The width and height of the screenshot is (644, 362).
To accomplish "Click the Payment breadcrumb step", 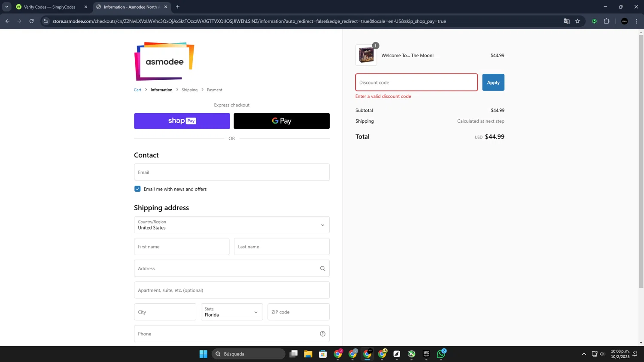I will [215, 90].
